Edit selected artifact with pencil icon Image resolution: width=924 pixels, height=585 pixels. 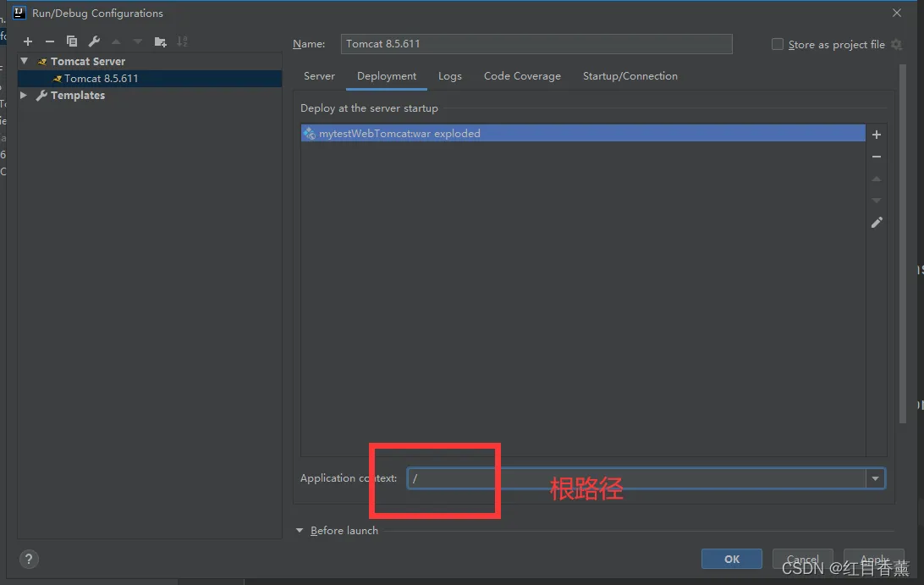[x=877, y=223]
